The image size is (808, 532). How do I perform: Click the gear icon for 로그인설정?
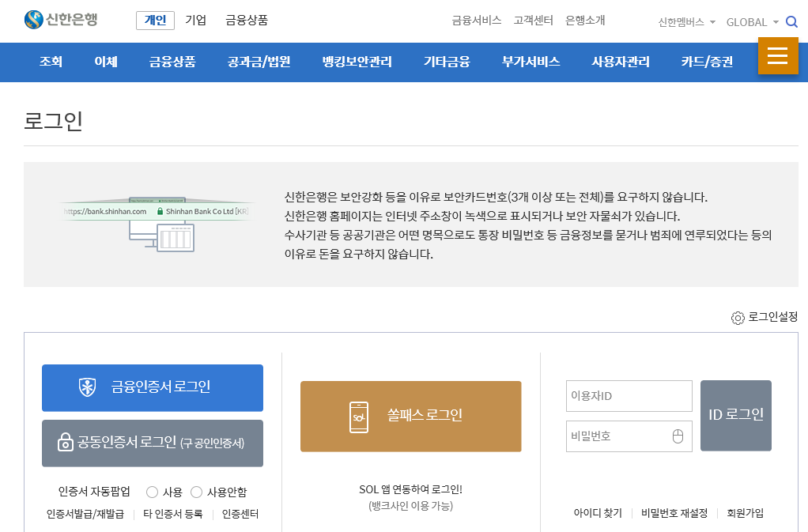[x=738, y=318]
